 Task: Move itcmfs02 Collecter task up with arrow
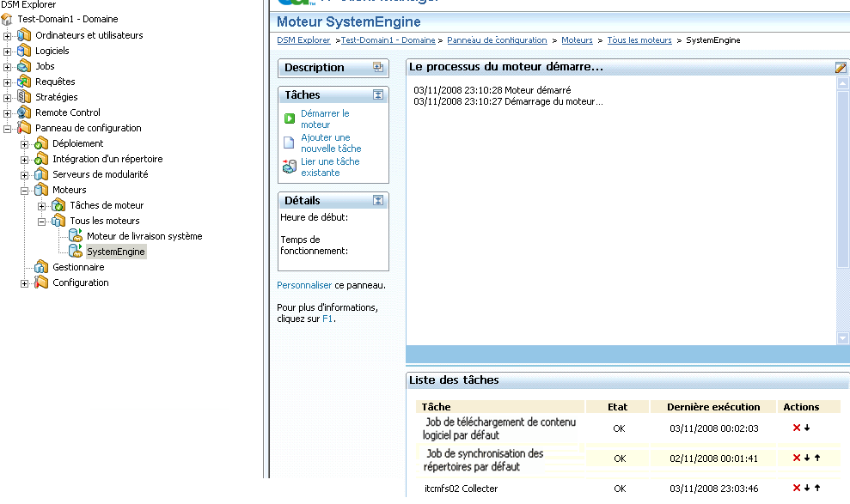point(817,489)
